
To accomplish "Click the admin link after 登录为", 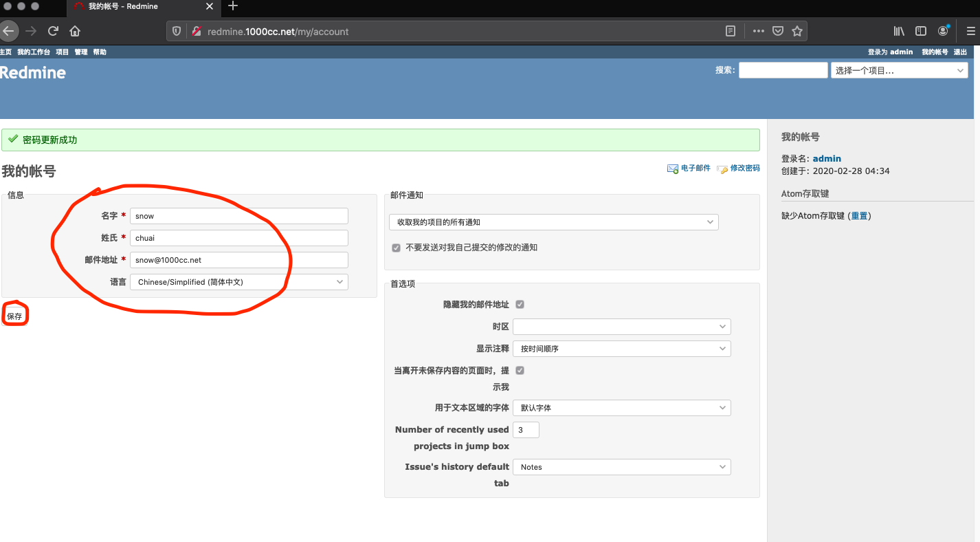I will tap(901, 52).
